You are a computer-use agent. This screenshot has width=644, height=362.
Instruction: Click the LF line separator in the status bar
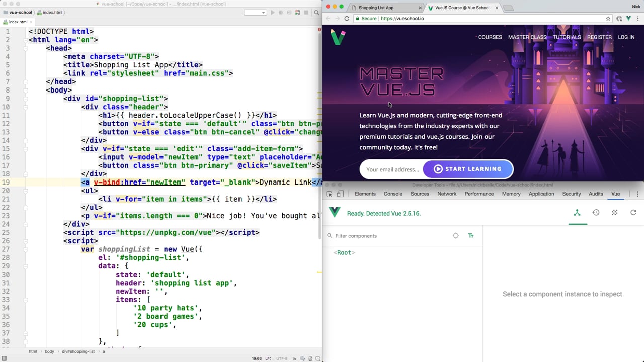click(x=268, y=358)
